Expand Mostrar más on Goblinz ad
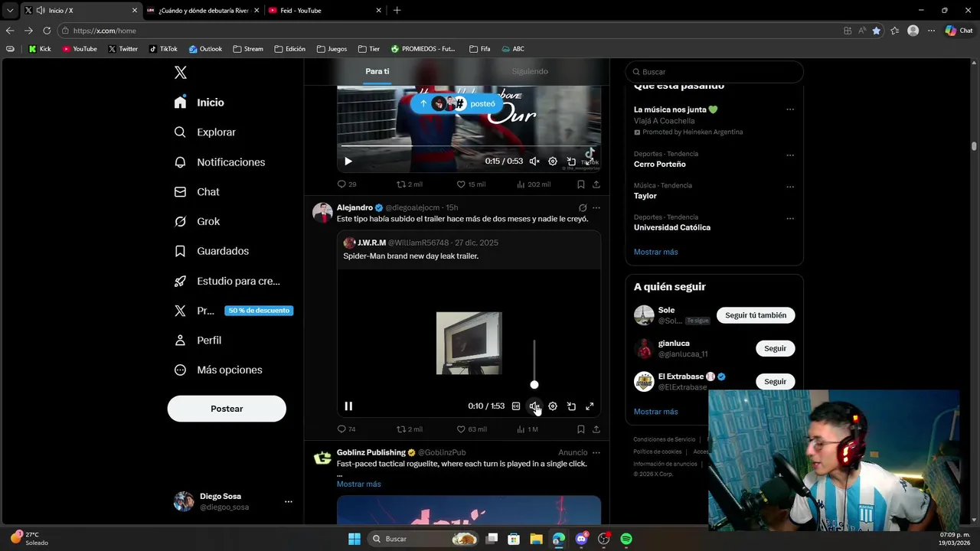The image size is (980, 551). (x=358, y=484)
